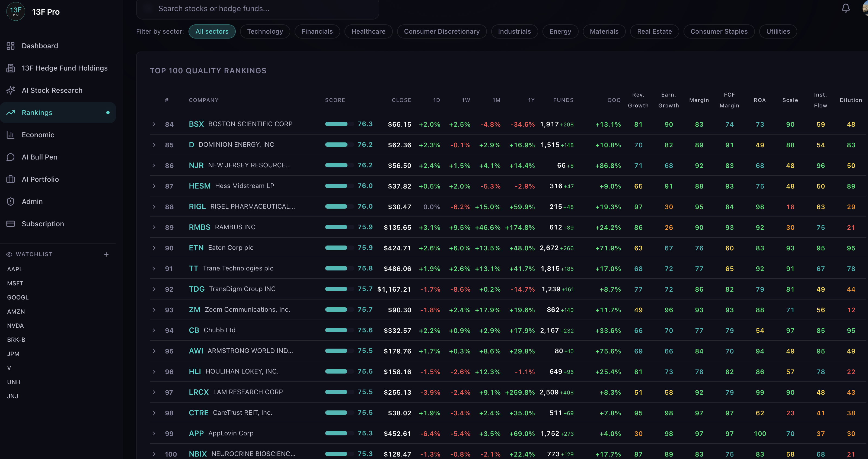This screenshot has width=868, height=459.
Task: Filter by Utilities sector
Action: tap(778, 31)
